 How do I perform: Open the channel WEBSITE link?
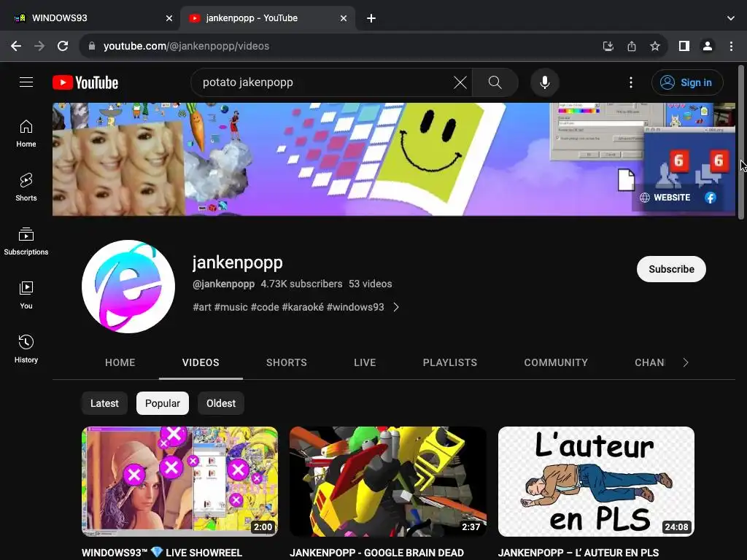click(665, 198)
